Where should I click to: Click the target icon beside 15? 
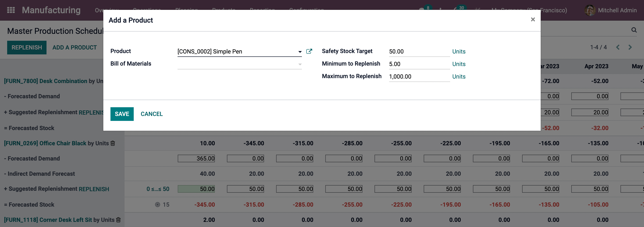[157, 204]
